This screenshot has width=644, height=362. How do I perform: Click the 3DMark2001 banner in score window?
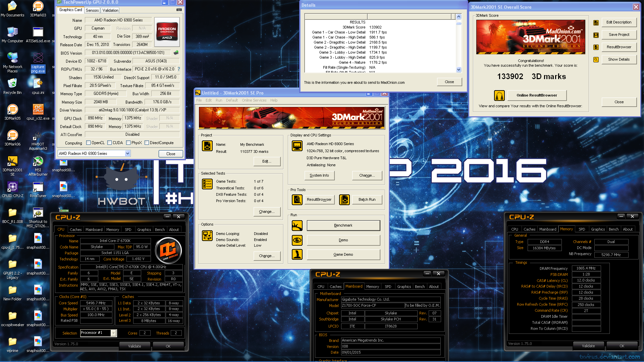pos(531,37)
